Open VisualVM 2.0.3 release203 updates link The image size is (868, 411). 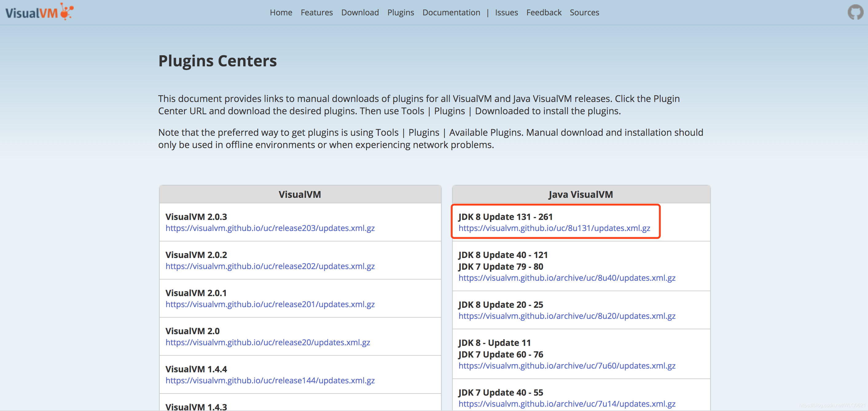(270, 228)
